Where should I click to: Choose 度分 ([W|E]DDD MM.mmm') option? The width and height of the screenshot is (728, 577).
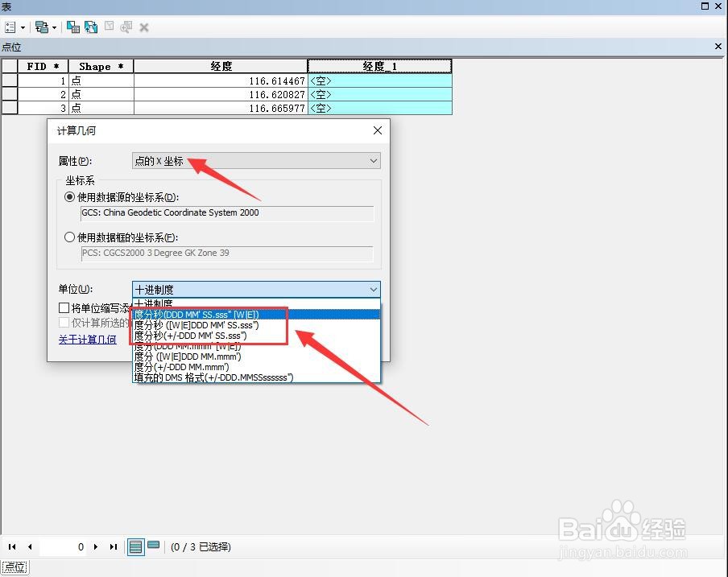pos(256,357)
